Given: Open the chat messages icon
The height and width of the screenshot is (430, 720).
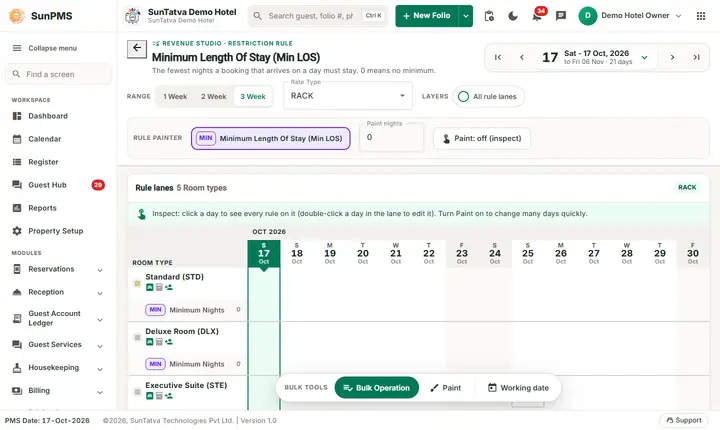Looking at the screenshot, I should click(x=561, y=16).
